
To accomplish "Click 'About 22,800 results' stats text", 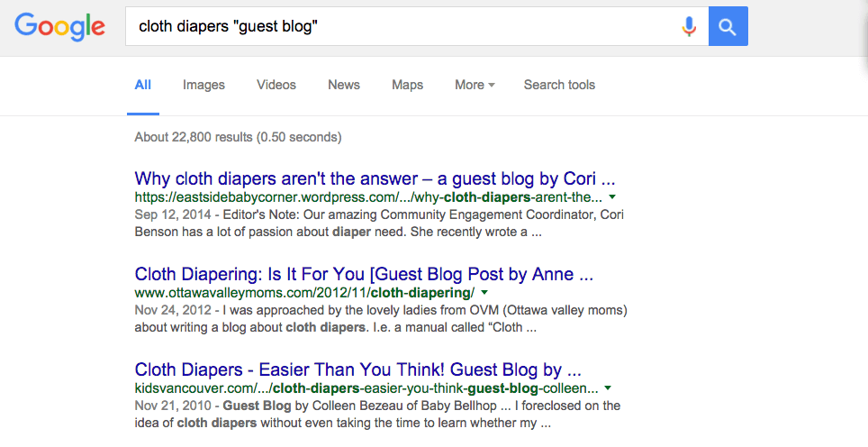I will pos(238,137).
